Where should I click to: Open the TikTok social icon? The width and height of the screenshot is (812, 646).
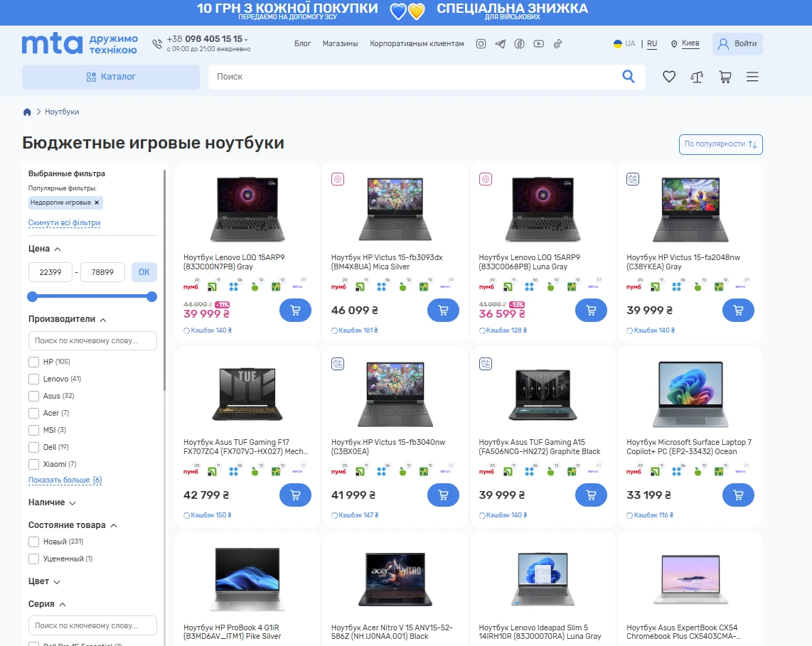pyautogui.click(x=557, y=44)
